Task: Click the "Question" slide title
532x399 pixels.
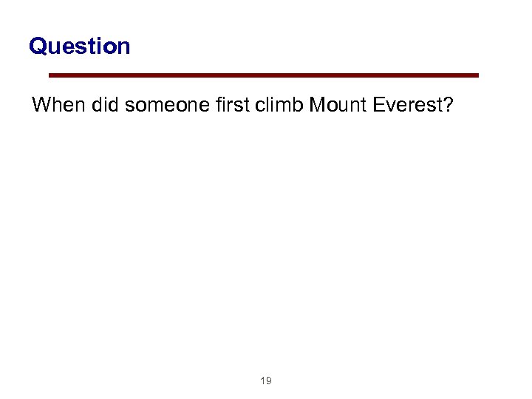Action: click(x=79, y=47)
